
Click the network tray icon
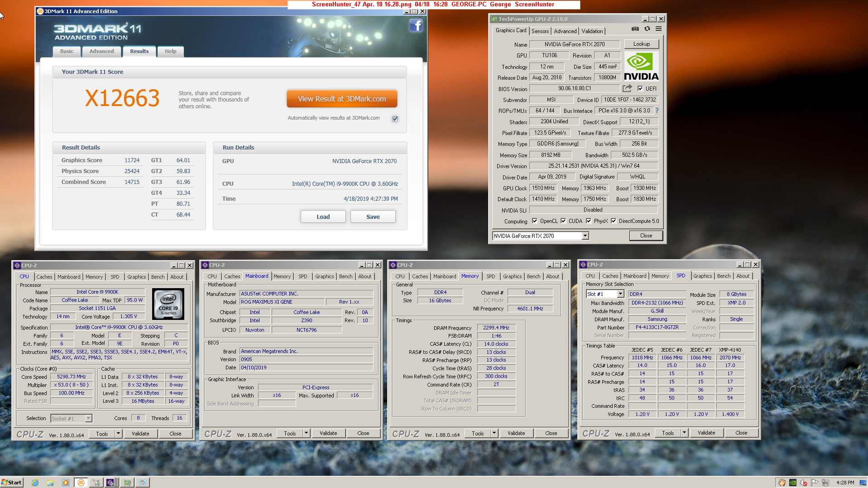pyautogui.click(x=825, y=483)
